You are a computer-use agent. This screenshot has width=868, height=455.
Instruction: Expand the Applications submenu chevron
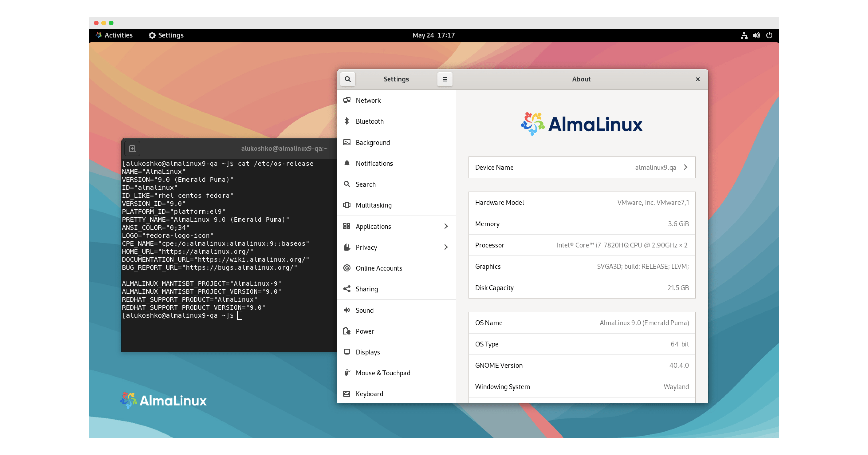[446, 226]
